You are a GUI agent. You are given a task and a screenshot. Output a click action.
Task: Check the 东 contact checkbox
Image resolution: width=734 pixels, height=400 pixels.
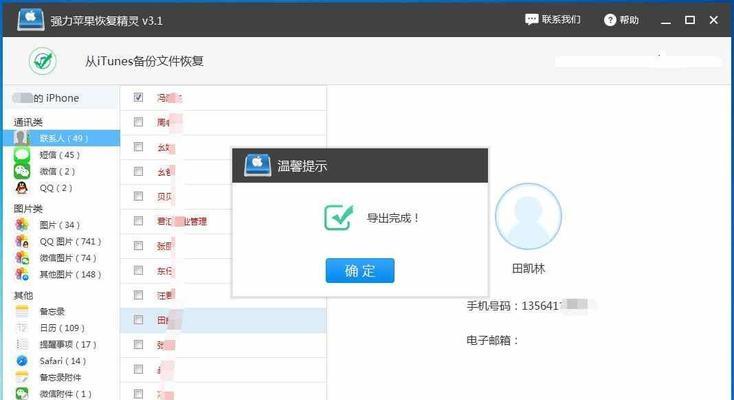(138, 270)
